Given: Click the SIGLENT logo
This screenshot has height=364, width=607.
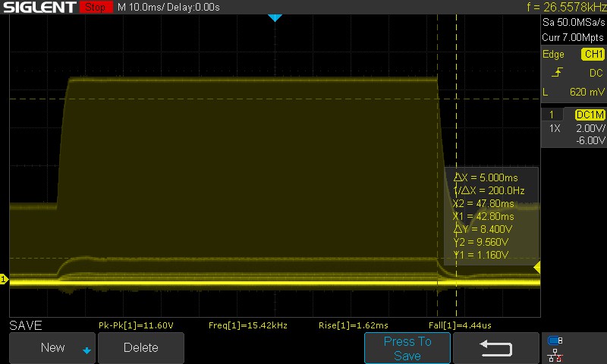Looking at the screenshot, I should tap(39, 7).
